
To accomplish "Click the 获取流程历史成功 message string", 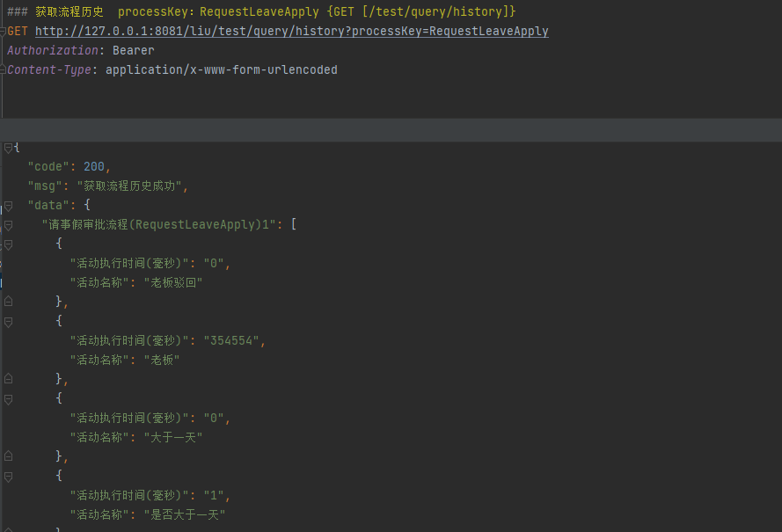I will point(132,186).
